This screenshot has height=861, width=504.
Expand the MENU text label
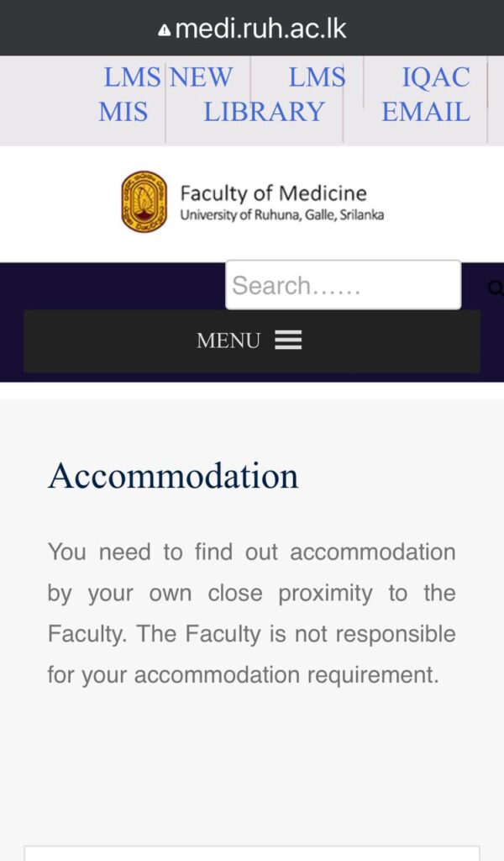pyautogui.click(x=228, y=341)
